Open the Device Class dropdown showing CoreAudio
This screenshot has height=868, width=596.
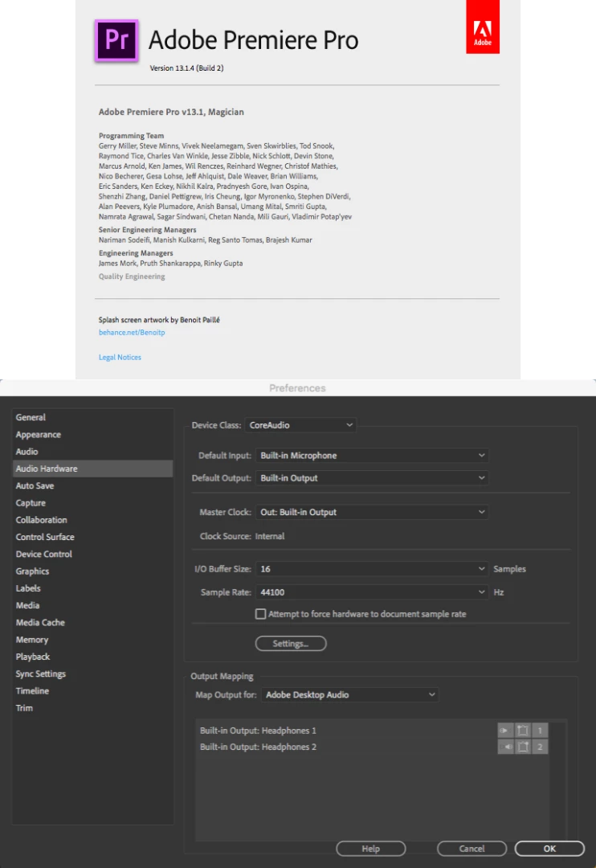(300, 425)
